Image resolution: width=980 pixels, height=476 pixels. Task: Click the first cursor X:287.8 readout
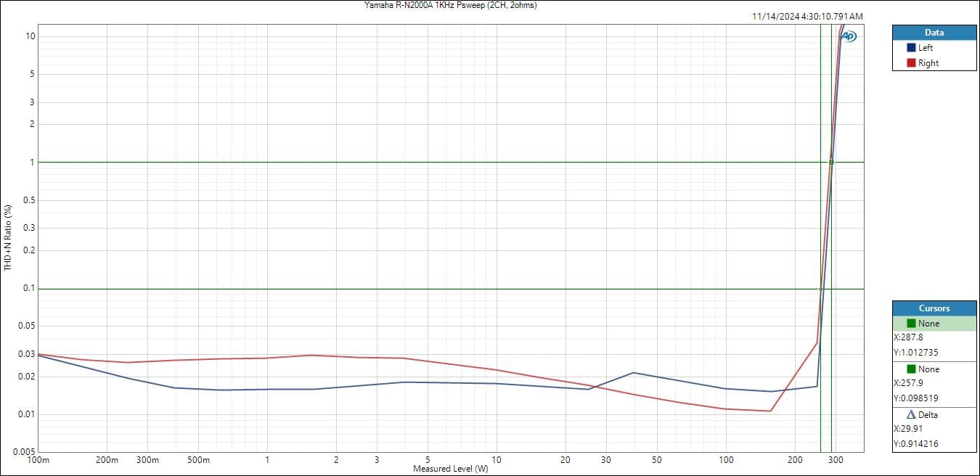point(908,337)
